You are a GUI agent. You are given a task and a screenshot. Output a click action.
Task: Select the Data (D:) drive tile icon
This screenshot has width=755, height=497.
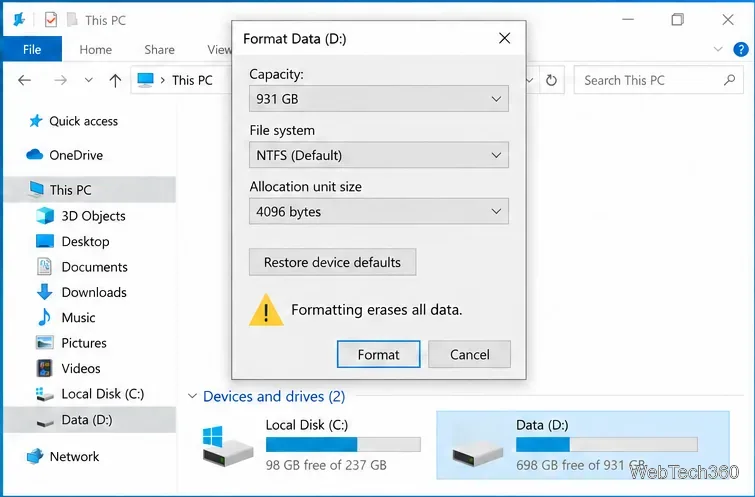pyautogui.click(x=478, y=454)
